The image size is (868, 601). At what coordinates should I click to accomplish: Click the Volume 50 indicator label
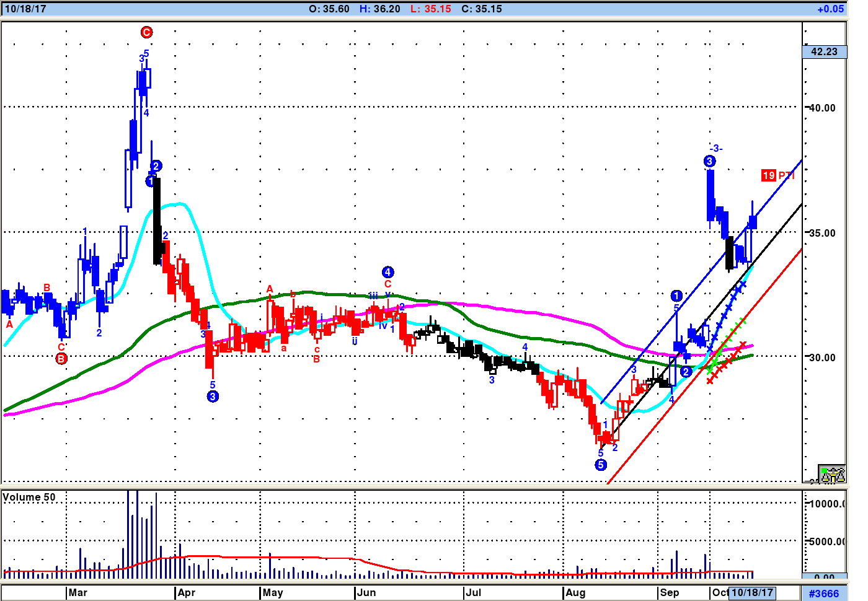click(x=29, y=497)
